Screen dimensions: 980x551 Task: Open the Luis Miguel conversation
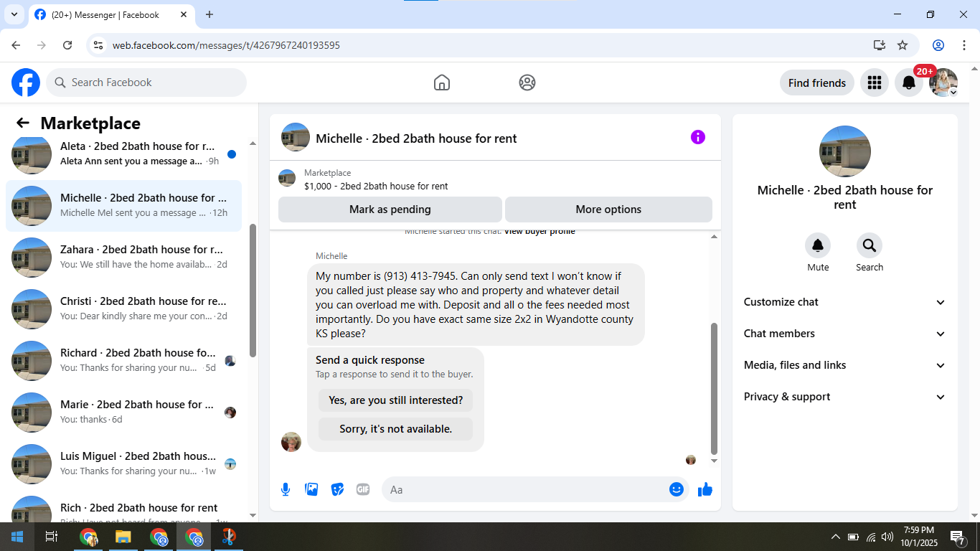[124, 464]
